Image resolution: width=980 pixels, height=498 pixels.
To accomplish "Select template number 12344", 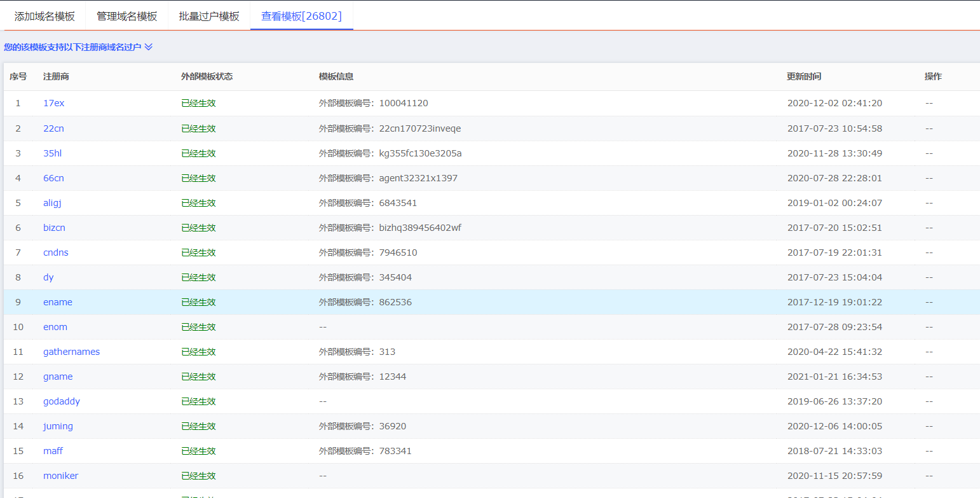I will point(393,377).
